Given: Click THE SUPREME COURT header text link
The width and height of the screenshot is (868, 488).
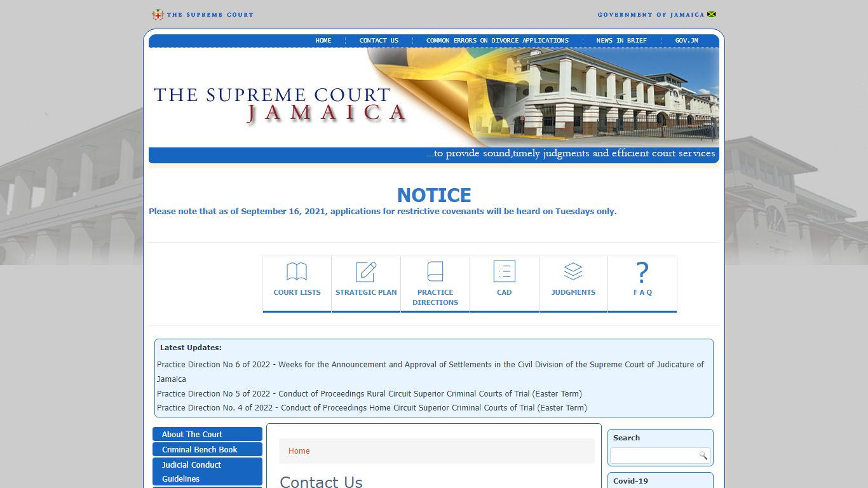Looking at the screenshot, I should click(x=210, y=15).
